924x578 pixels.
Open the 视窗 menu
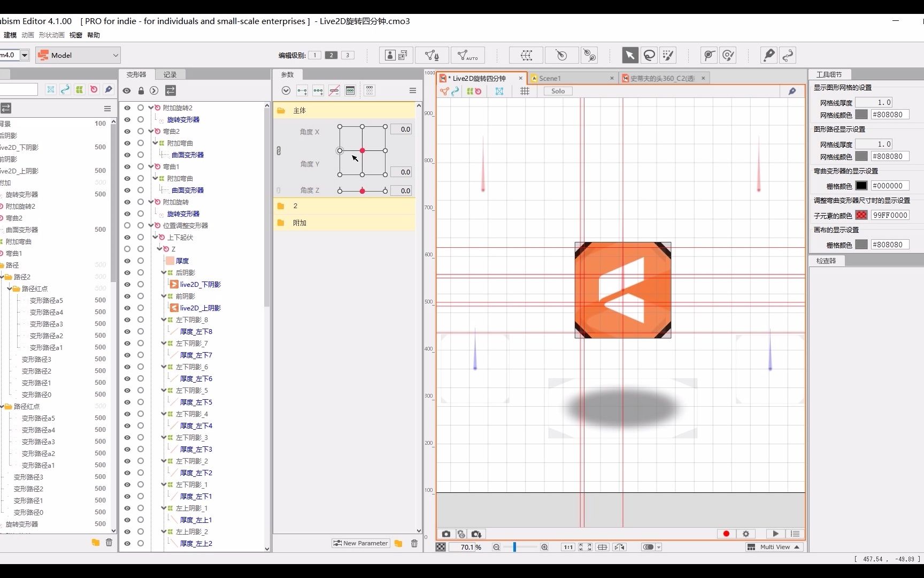(76, 35)
